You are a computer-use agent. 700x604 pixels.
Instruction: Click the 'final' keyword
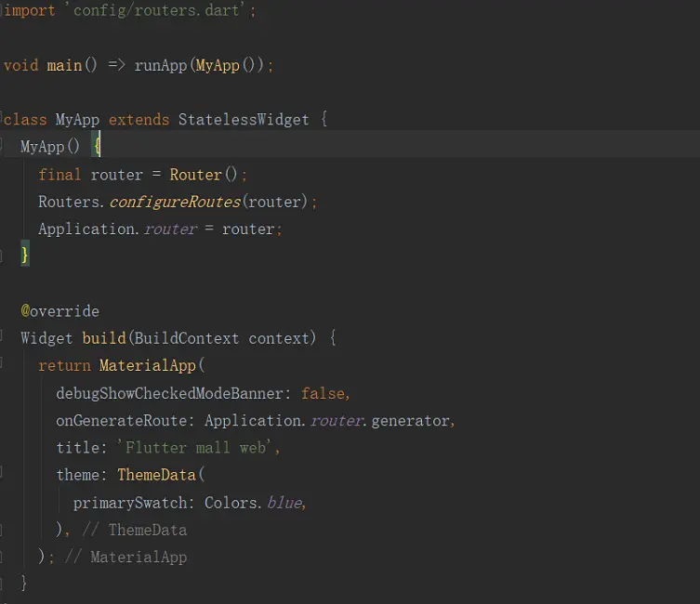coord(59,175)
